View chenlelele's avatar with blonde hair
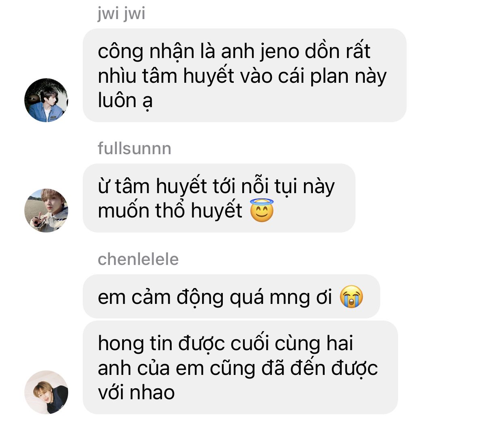This screenshot has width=504, height=424. [46, 392]
